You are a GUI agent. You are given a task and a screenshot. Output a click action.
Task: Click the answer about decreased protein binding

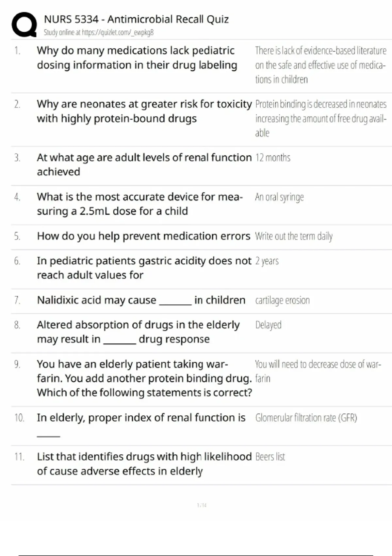coord(320,118)
